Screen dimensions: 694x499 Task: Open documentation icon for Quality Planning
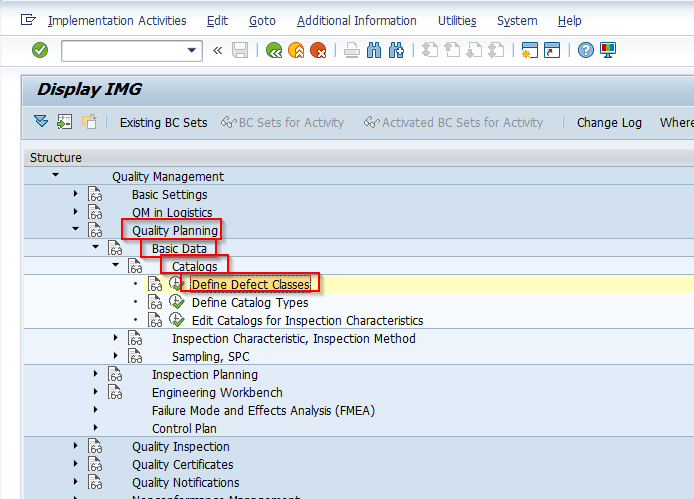pos(95,230)
